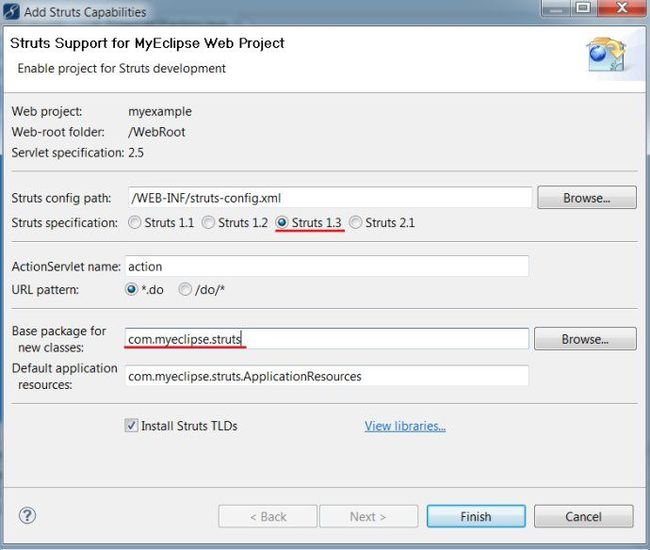This screenshot has width=650, height=550.
Task: Click the Struts title bar icon
Action: click(11, 12)
